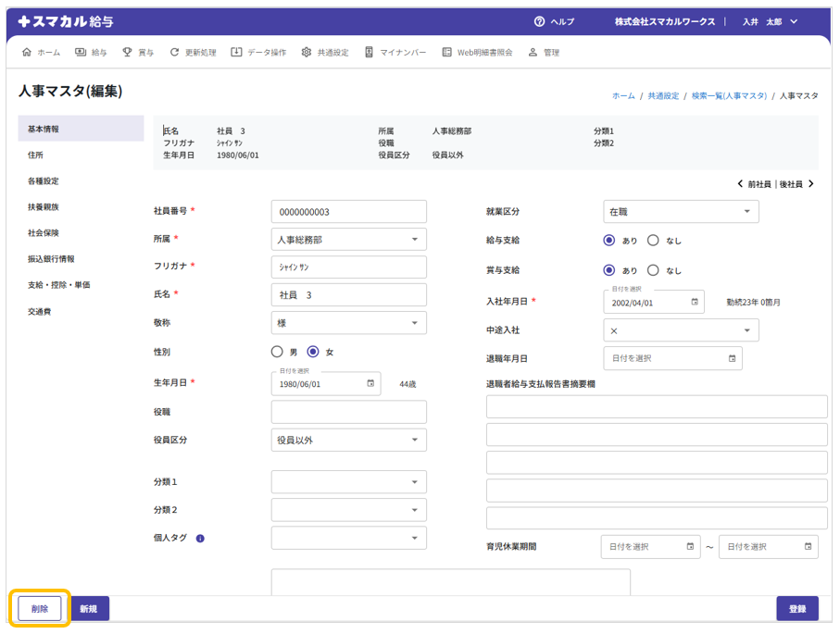
Task: Open calendar picker for 生年月日 field
Action: coord(370,383)
